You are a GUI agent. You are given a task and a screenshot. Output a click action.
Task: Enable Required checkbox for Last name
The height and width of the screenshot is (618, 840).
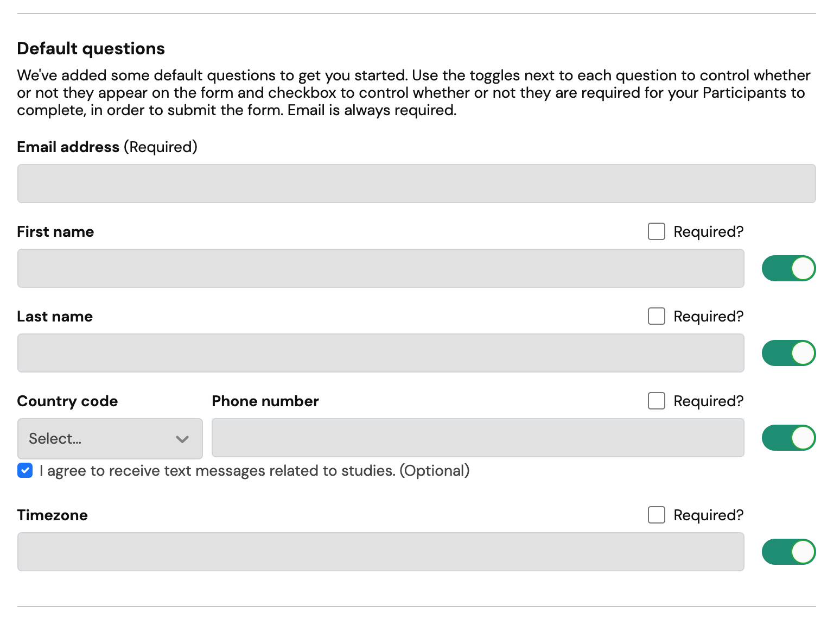click(x=656, y=316)
